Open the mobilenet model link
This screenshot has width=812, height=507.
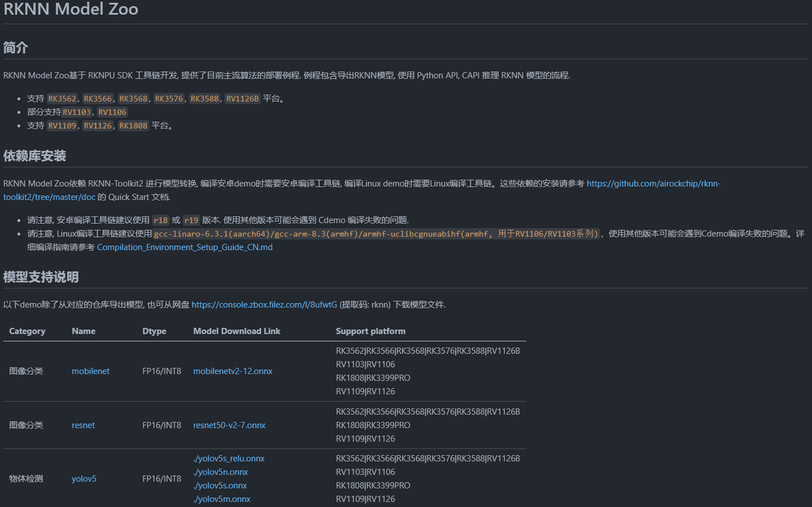(91, 371)
